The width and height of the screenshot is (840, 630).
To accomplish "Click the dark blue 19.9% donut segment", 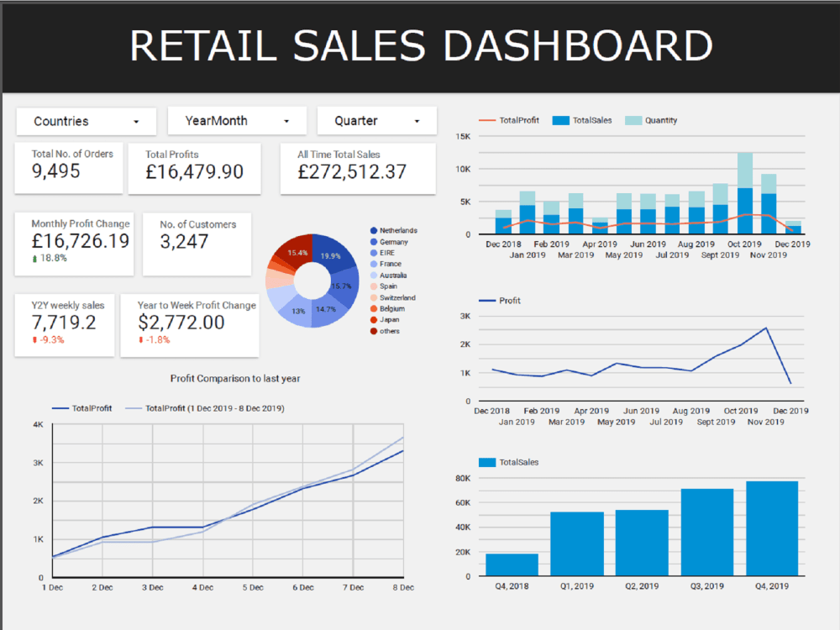I will point(332,256).
